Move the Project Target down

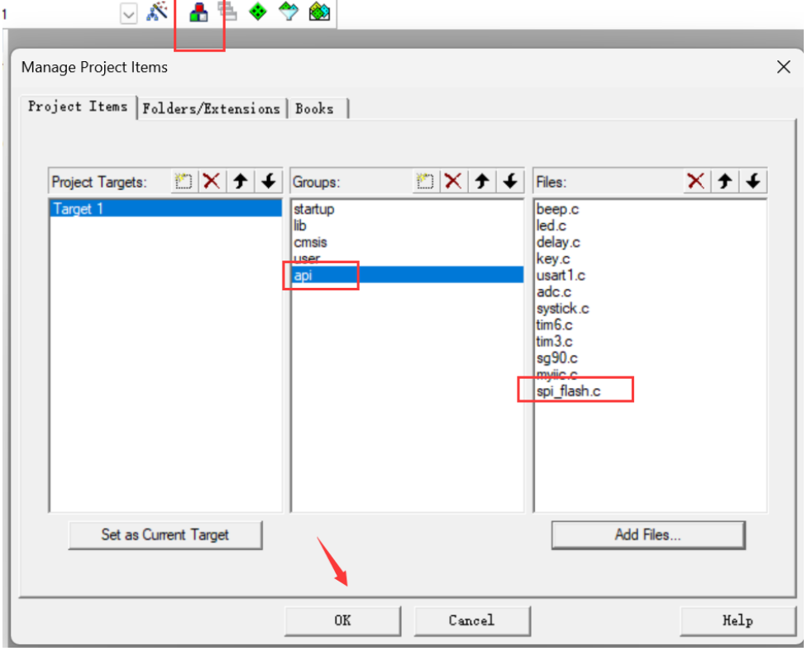pos(268,182)
